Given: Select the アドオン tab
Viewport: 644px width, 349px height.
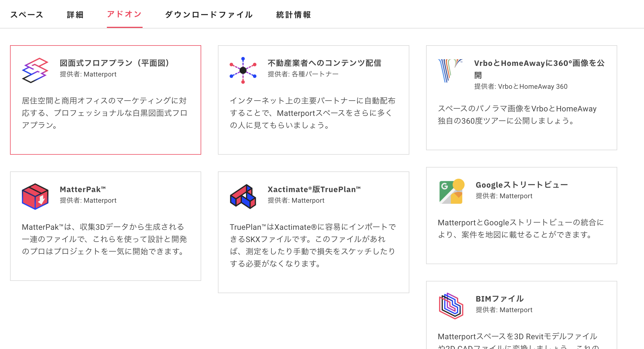Looking at the screenshot, I should click(x=124, y=14).
